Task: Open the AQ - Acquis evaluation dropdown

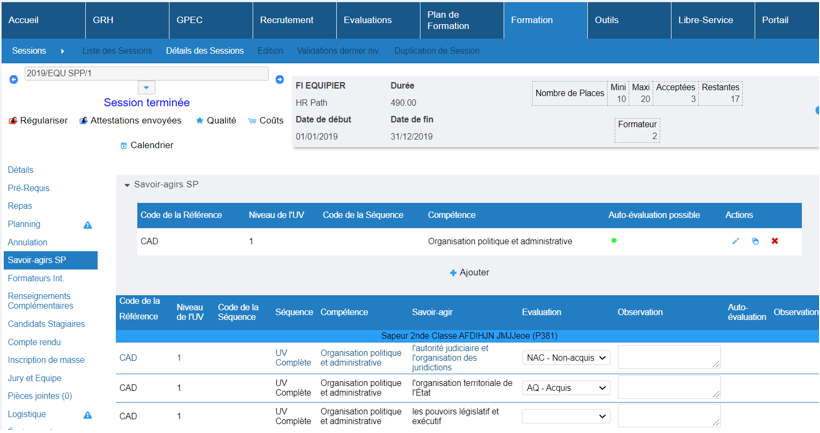Action: (566, 387)
